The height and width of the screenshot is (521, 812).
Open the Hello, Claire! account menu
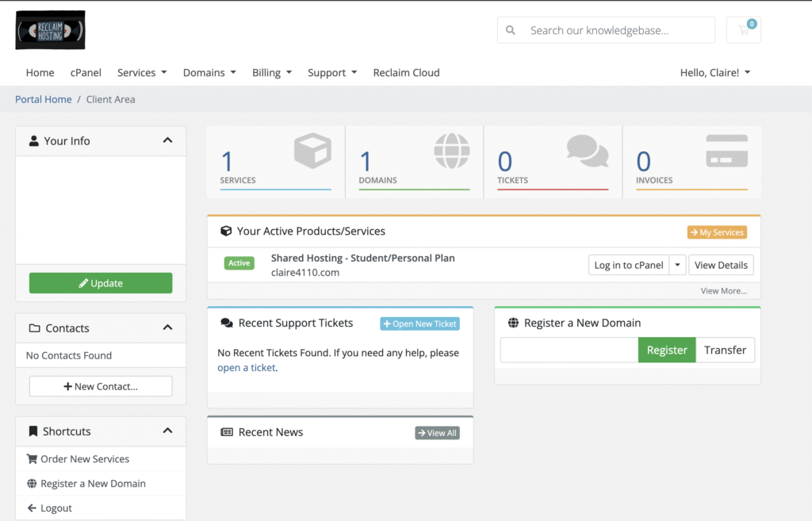click(715, 72)
